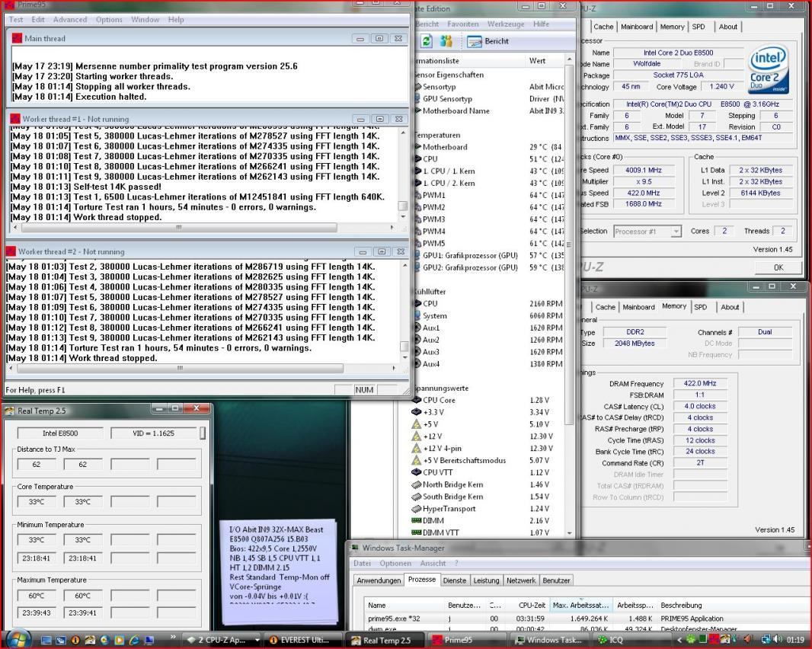Sort processes by CPU-Zeit column
This screenshot has height=649, width=812.
tap(532, 606)
